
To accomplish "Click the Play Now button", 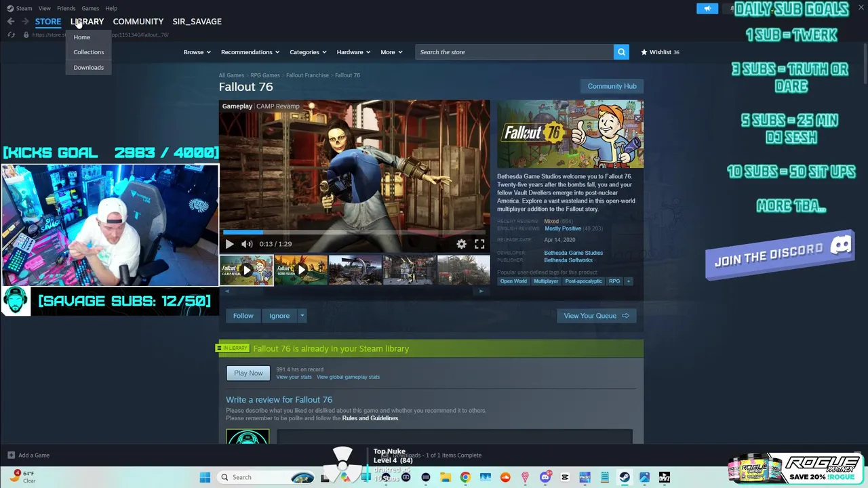I will point(248,373).
